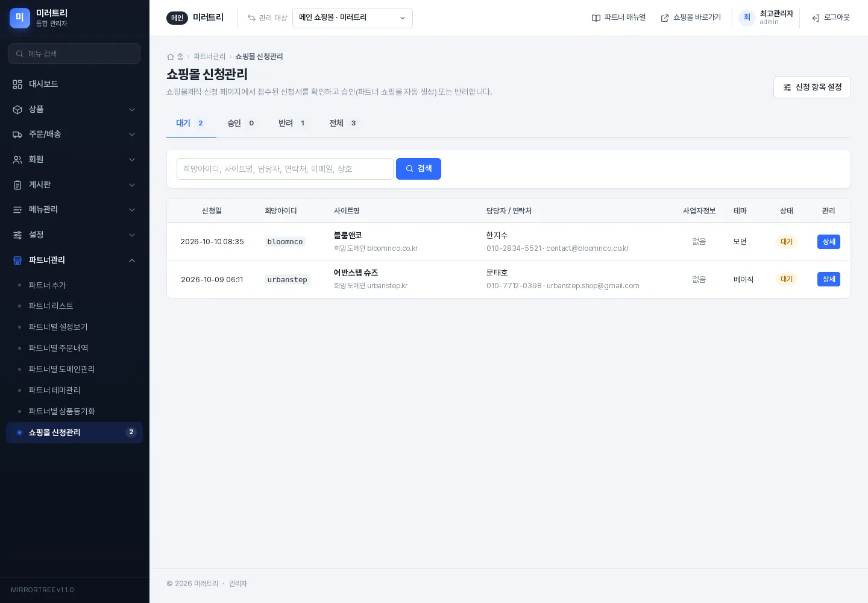Click the 설정 sliders icon in sidebar
The image size is (868, 603).
(17, 235)
